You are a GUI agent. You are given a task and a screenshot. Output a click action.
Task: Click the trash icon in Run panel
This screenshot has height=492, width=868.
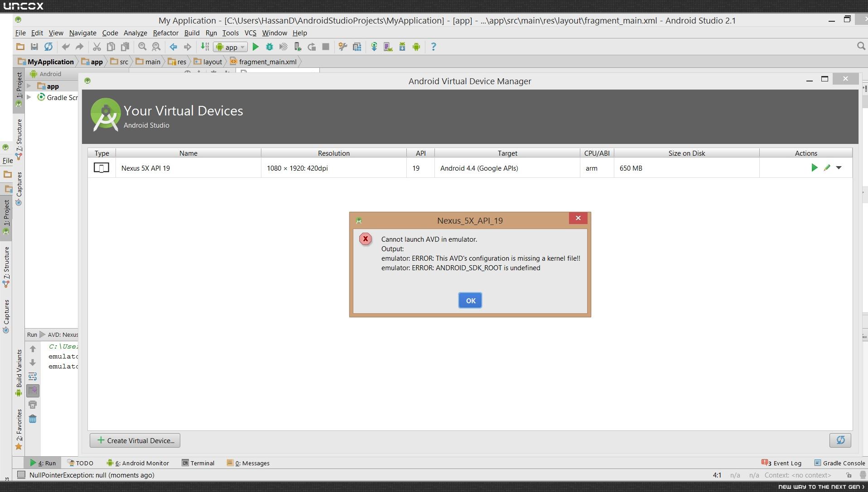point(33,419)
